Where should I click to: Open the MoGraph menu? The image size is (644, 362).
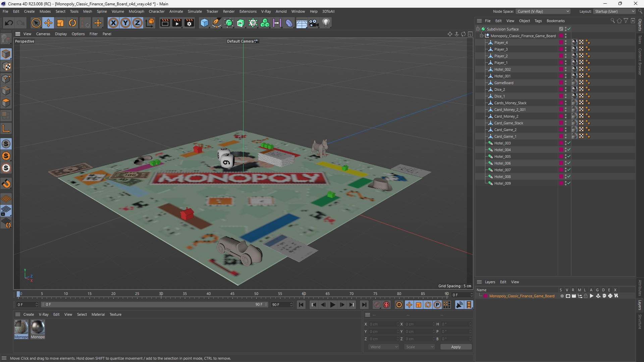coord(137,11)
